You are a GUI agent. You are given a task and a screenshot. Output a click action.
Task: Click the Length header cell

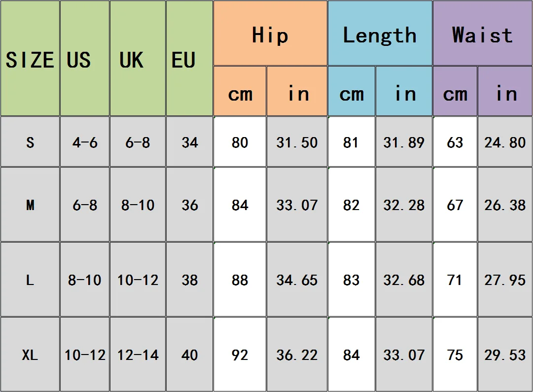click(x=380, y=33)
